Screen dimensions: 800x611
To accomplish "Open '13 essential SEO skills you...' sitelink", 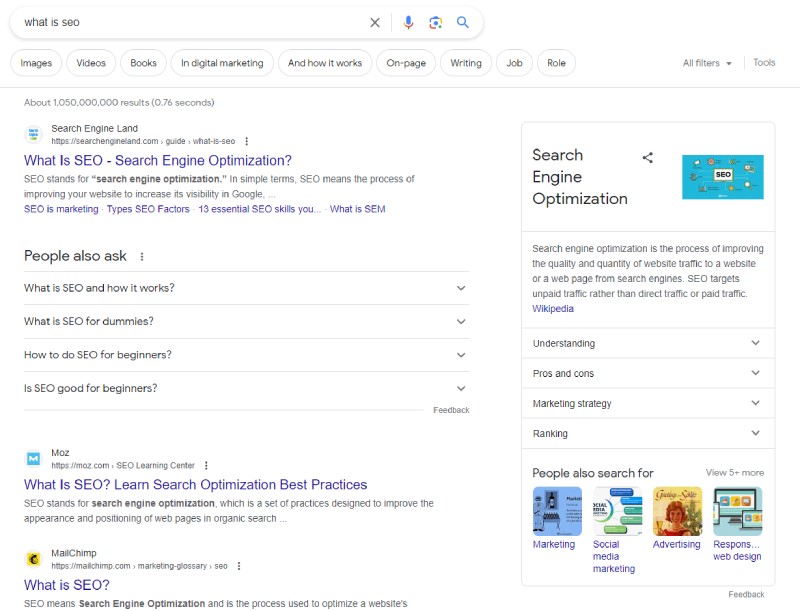I will (x=260, y=209).
